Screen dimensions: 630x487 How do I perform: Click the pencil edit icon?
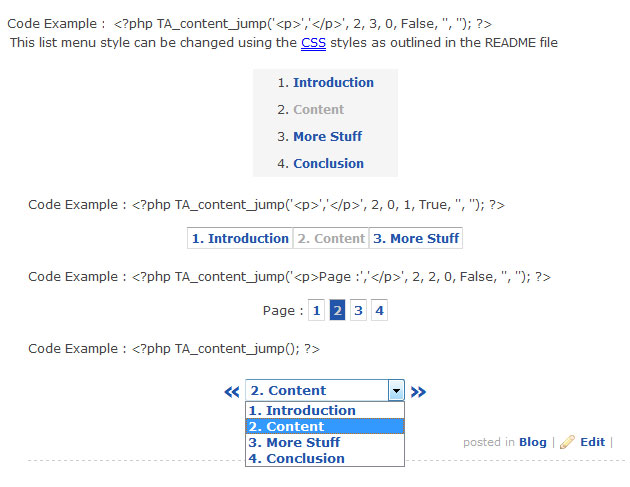point(567,442)
